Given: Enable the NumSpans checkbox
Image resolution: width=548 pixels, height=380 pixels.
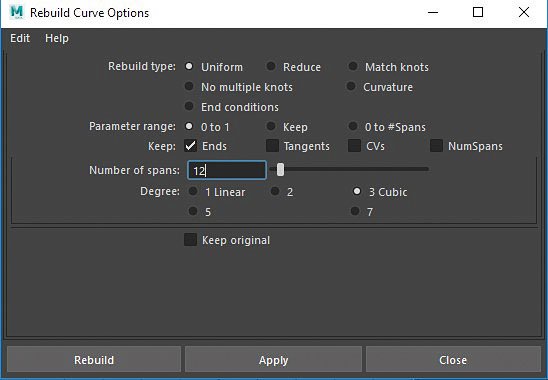Looking at the screenshot, I should click(436, 146).
